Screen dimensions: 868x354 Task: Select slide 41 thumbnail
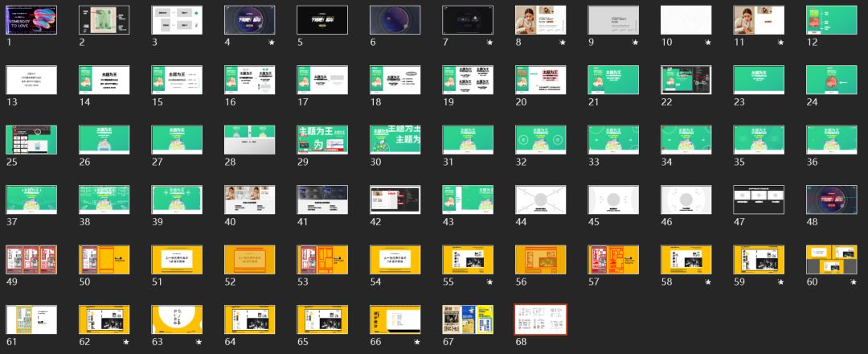[322, 200]
